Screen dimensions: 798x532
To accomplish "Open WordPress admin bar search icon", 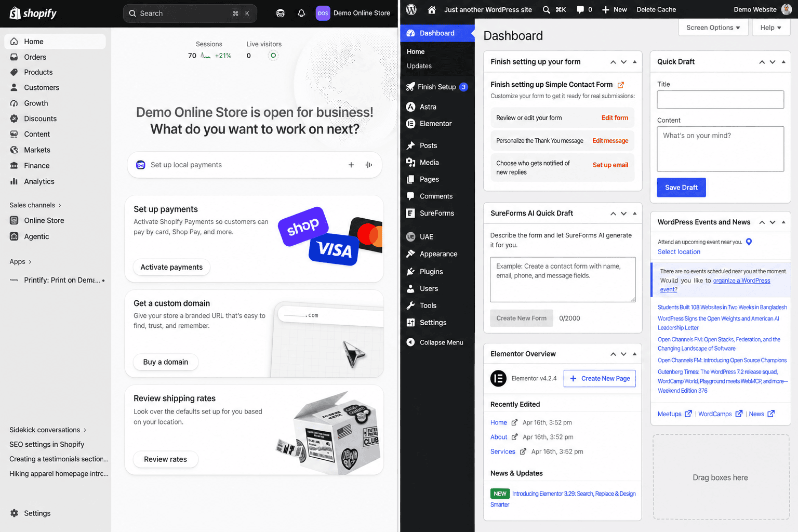I will (x=547, y=9).
